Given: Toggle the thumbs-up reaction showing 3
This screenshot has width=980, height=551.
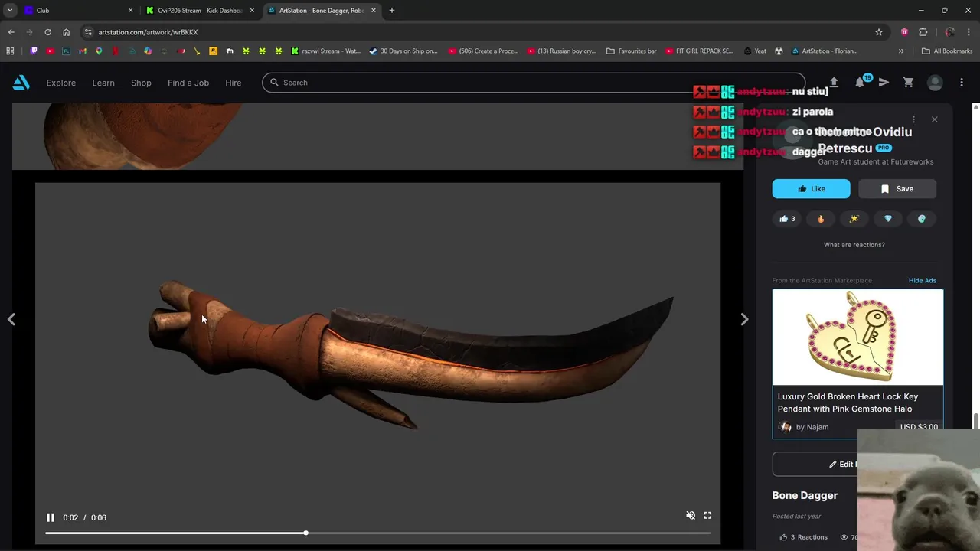Looking at the screenshot, I should (787, 219).
